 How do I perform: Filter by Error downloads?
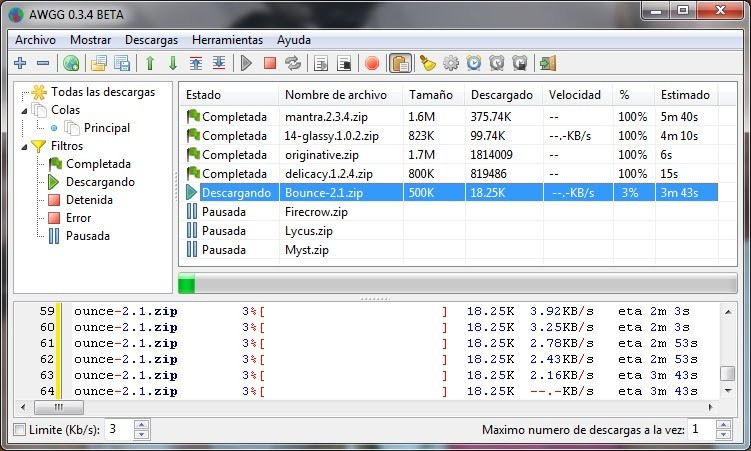[x=78, y=218]
